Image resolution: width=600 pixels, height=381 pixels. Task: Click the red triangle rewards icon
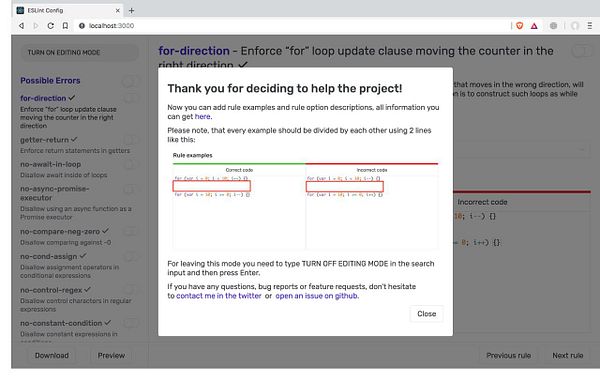click(534, 26)
